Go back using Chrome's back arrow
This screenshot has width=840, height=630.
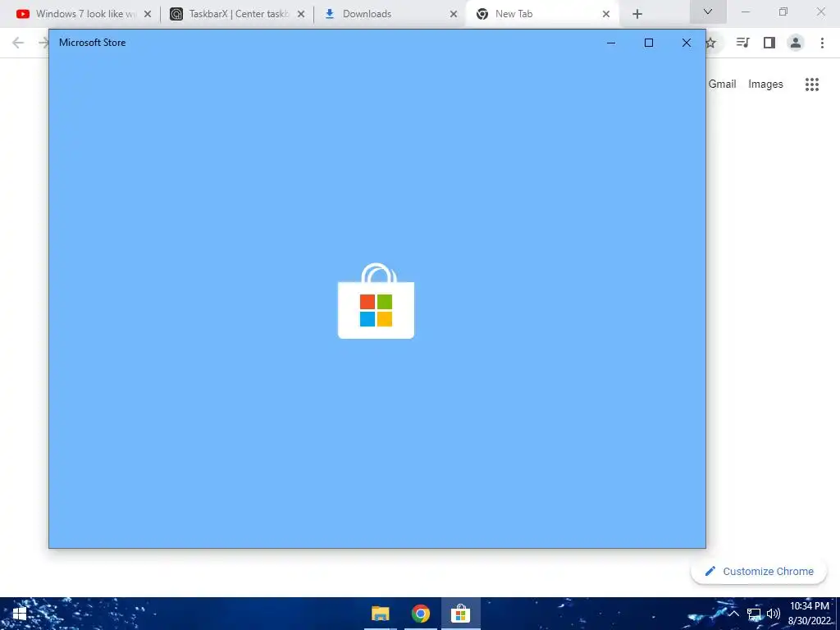tap(18, 43)
